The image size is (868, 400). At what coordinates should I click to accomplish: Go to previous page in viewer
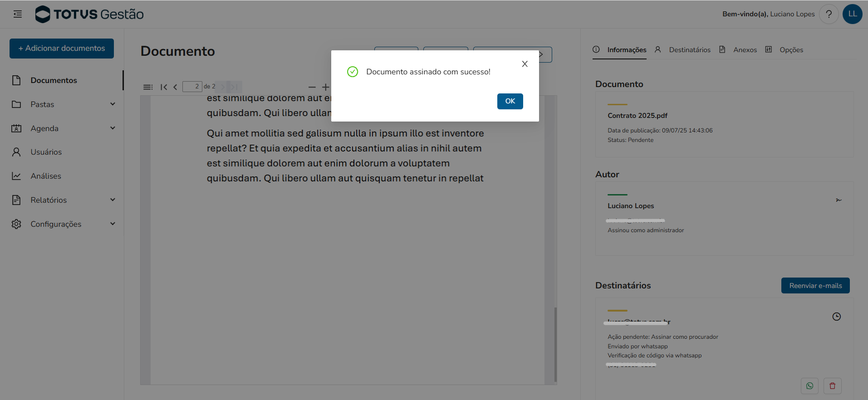[x=175, y=87]
